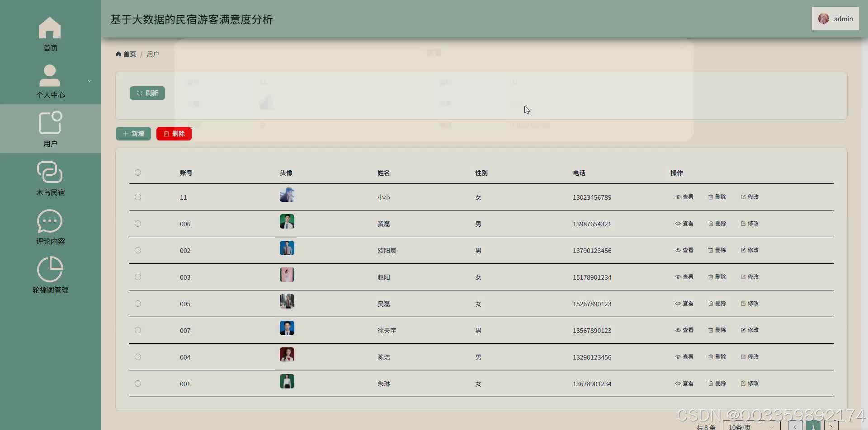
Task: Toggle the select-all checkbox in table header
Action: tap(138, 173)
